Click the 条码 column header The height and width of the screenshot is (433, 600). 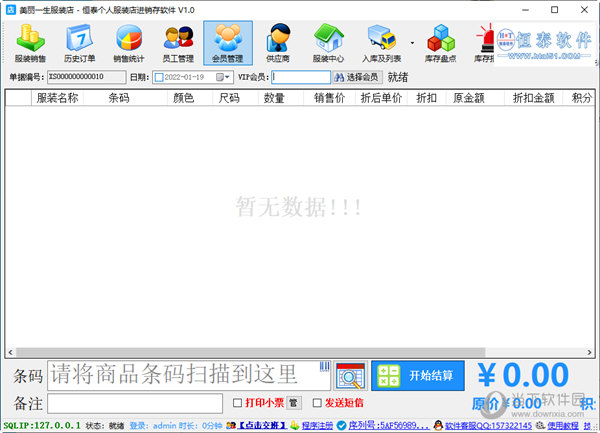119,98
